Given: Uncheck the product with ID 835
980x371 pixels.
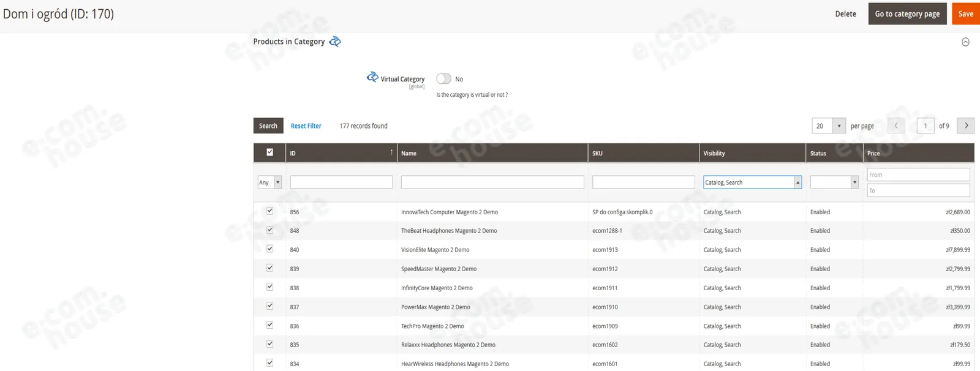Looking at the screenshot, I should (x=269, y=344).
